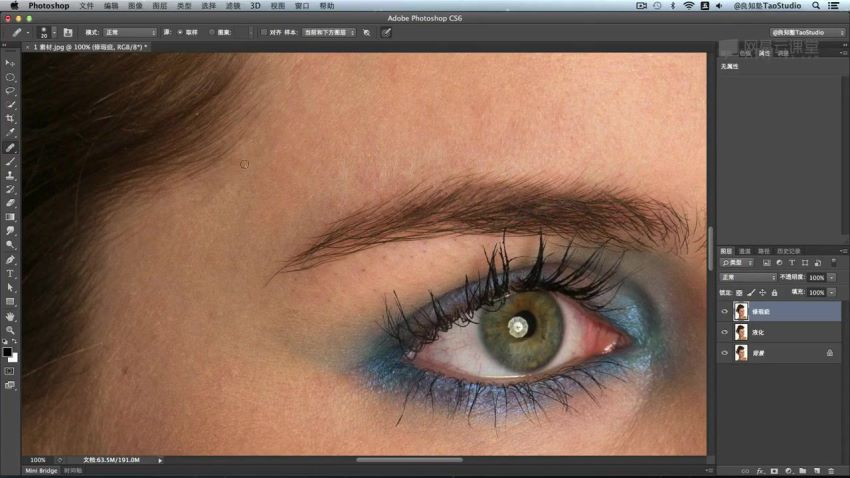Open the Photoshop application menu
This screenshot has height=478, width=850.
coord(49,5)
